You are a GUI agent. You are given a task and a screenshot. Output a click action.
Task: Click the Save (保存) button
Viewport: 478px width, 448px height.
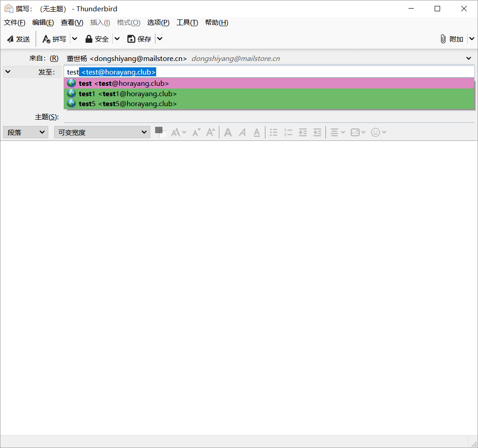(139, 39)
